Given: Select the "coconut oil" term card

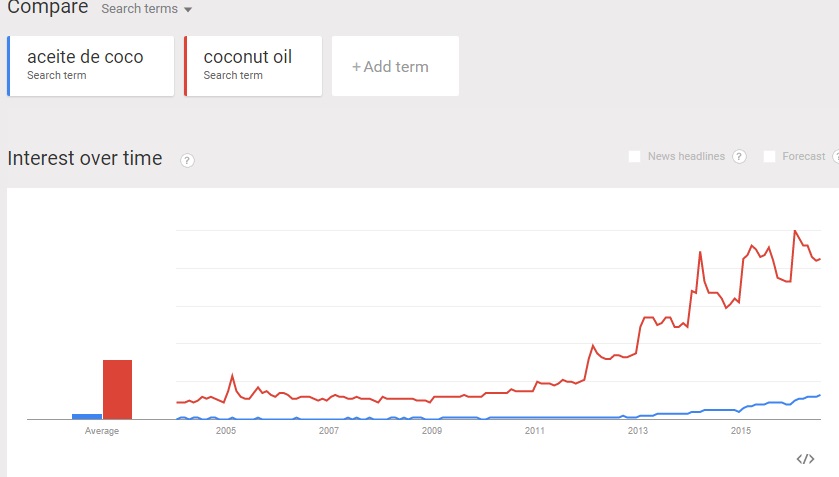Looking at the screenshot, I should [254, 66].
